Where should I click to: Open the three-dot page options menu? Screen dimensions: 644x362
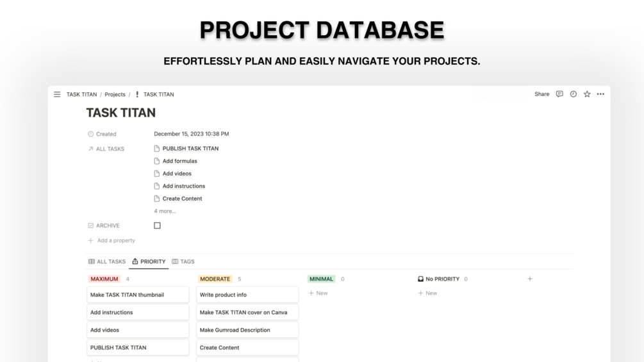click(x=600, y=94)
